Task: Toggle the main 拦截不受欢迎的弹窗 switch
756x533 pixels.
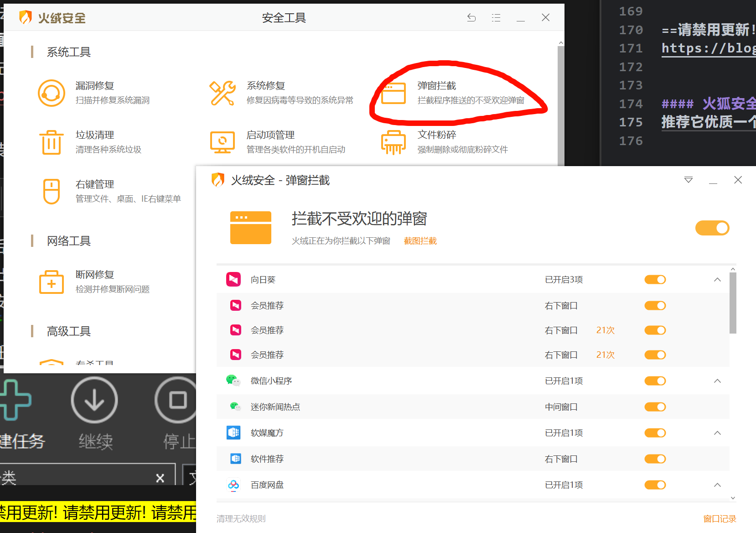Action: [712, 228]
